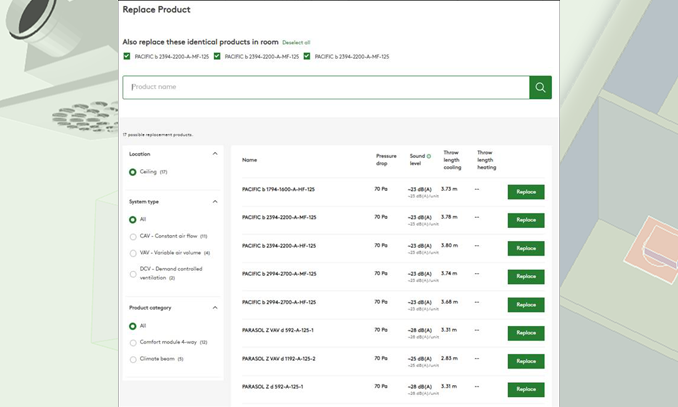This screenshot has height=407, width=678.
Task: Click the Product name search field
Action: (x=325, y=88)
